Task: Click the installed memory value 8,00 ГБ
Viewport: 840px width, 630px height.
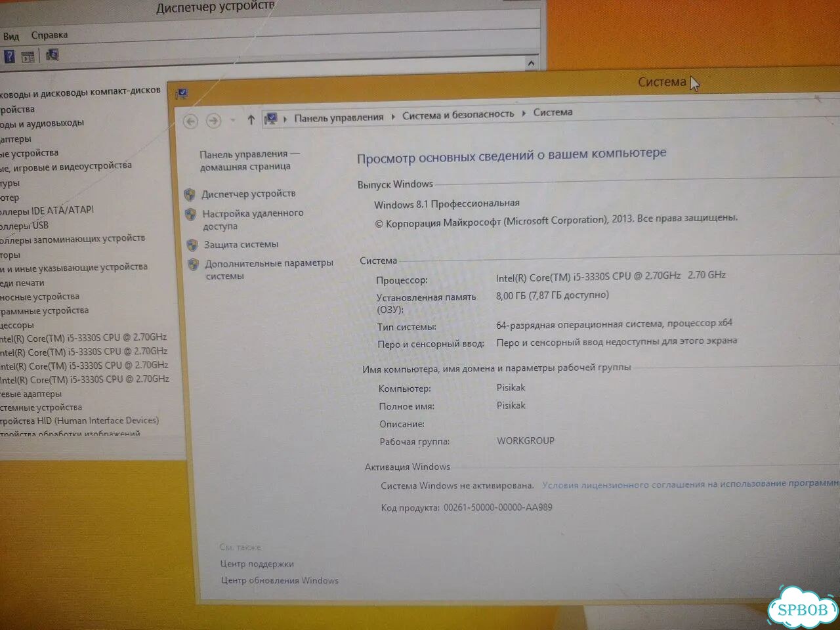Action: (552, 295)
